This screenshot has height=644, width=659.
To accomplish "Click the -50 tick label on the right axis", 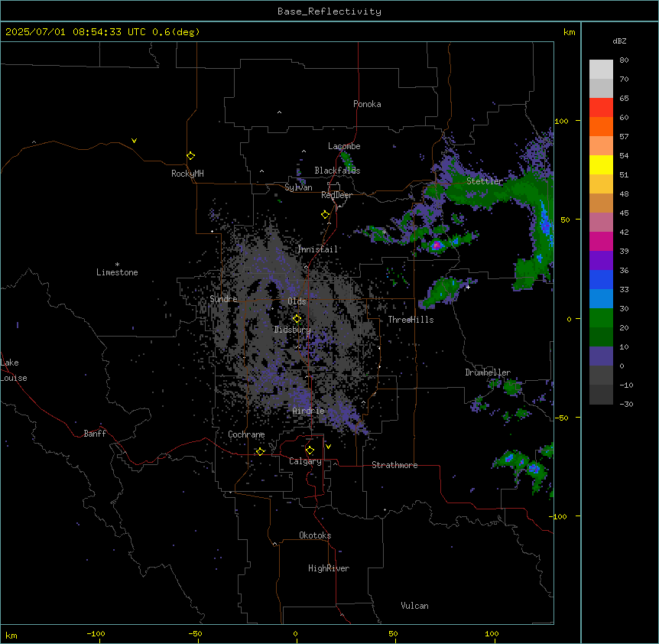I will pos(561,418).
